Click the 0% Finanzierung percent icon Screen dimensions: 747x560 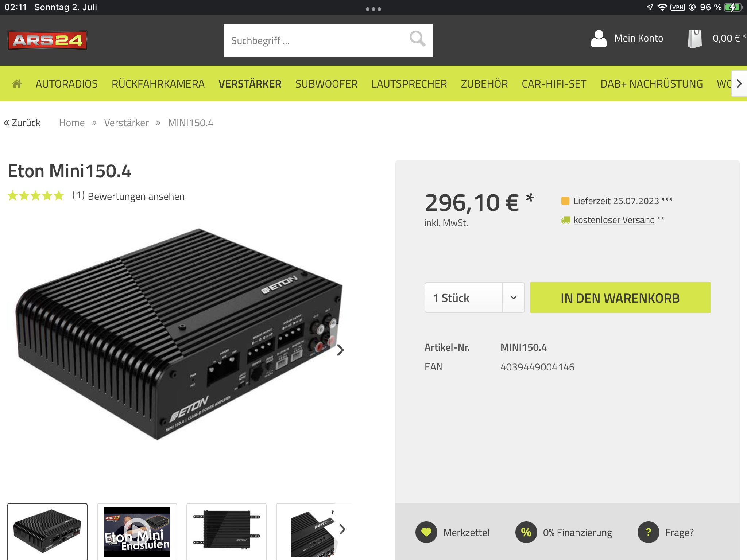(526, 532)
